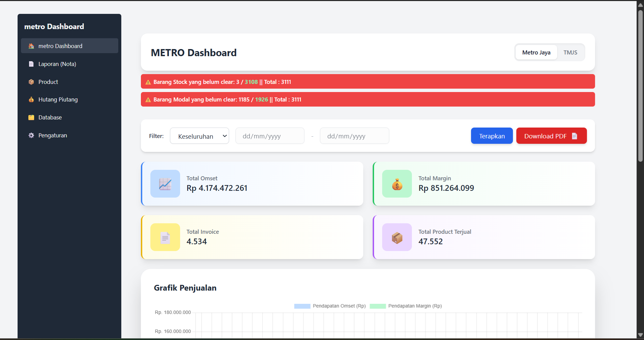
Task: Open the Product box icon in sidebar
Action: [31, 82]
